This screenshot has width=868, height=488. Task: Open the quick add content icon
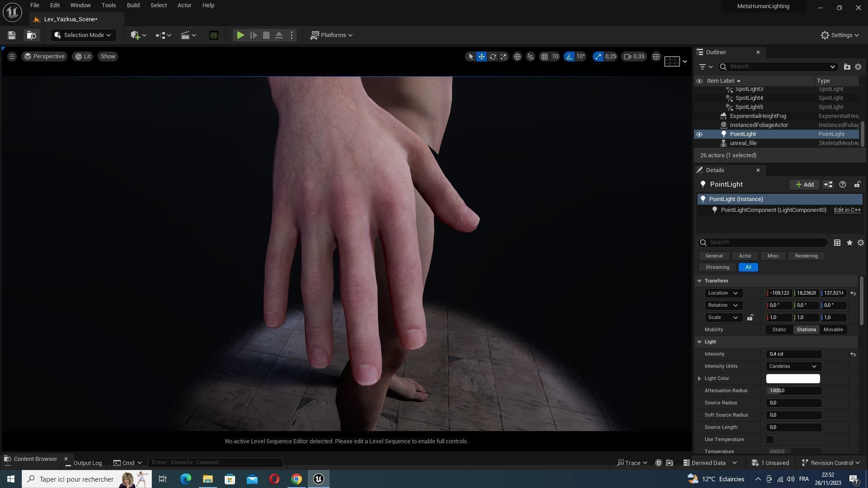[x=138, y=35]
